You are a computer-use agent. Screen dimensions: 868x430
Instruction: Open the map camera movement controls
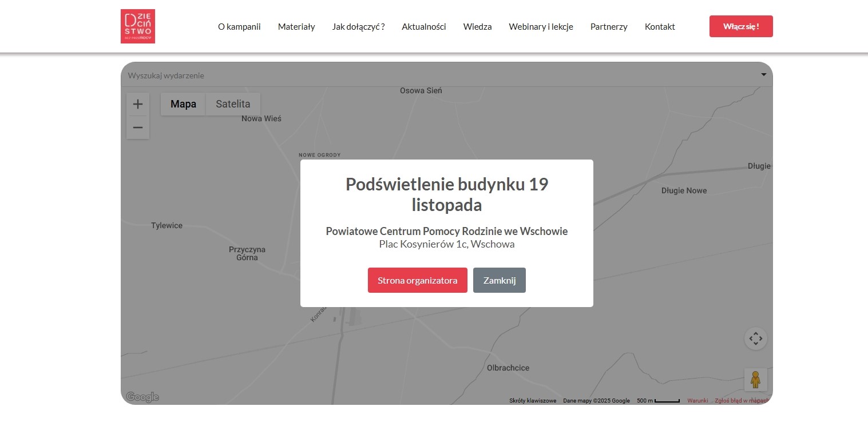755,339
